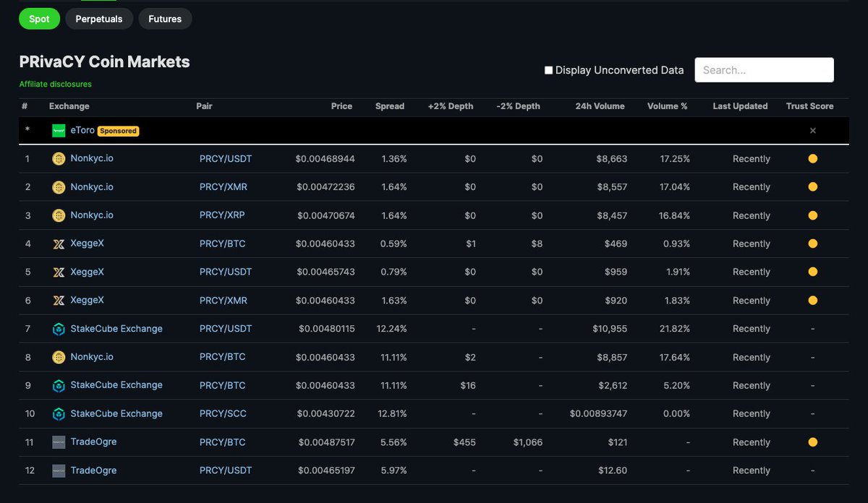Click the 5.97% spread value
This screenshot has width=868, height=503.
pos(393,470)
